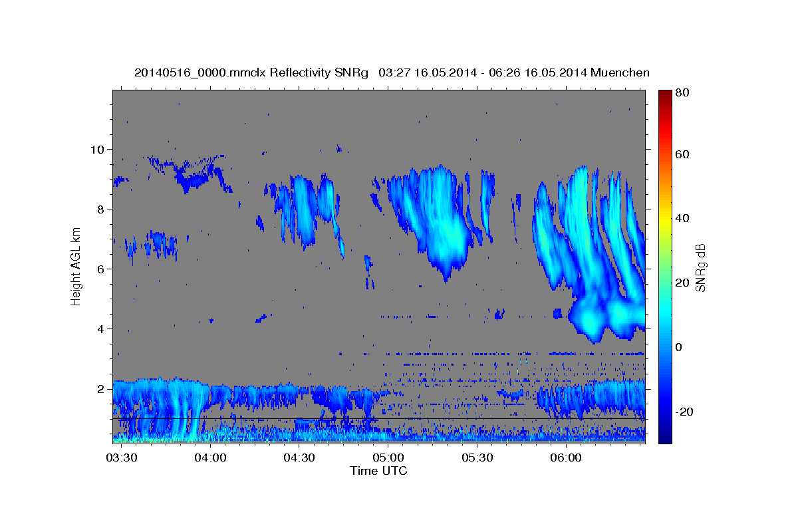Click the 04:30 time tick label

point(299,458)
